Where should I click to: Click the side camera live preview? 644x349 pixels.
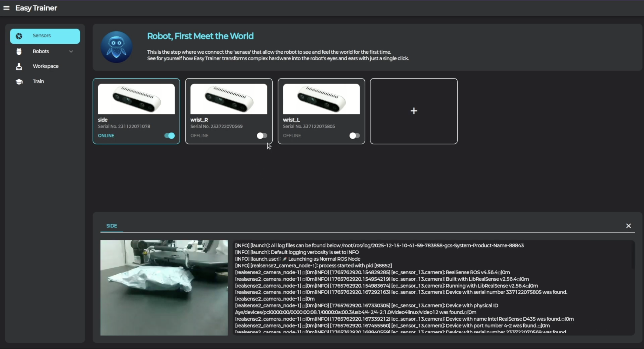(164, 287)
